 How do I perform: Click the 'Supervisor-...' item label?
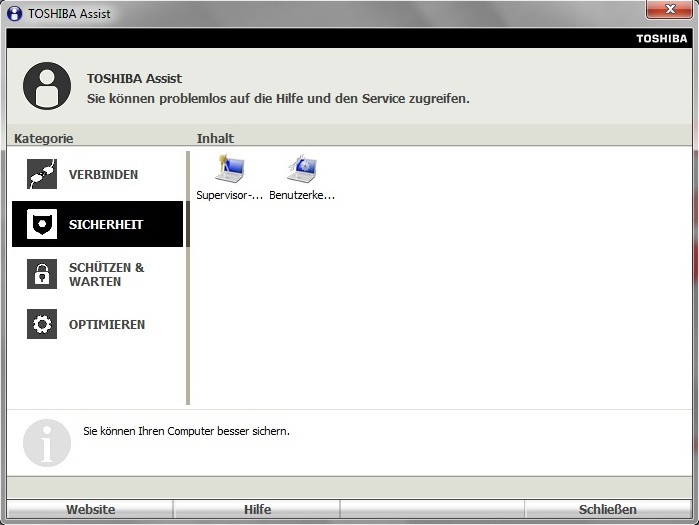(x=230, y=196)
